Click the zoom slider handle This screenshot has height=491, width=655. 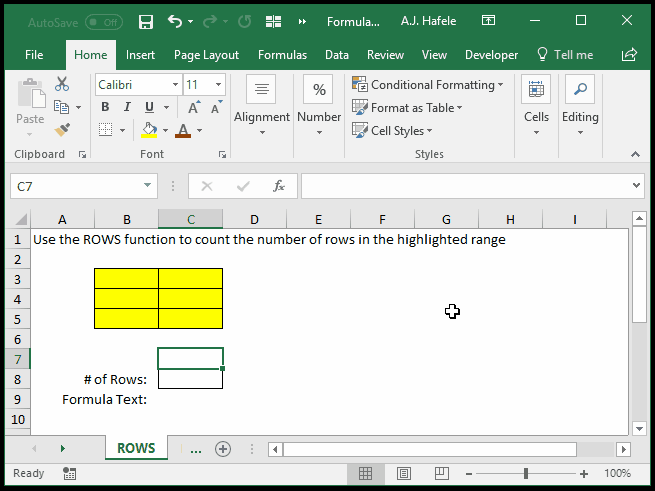tap(526, 473)
